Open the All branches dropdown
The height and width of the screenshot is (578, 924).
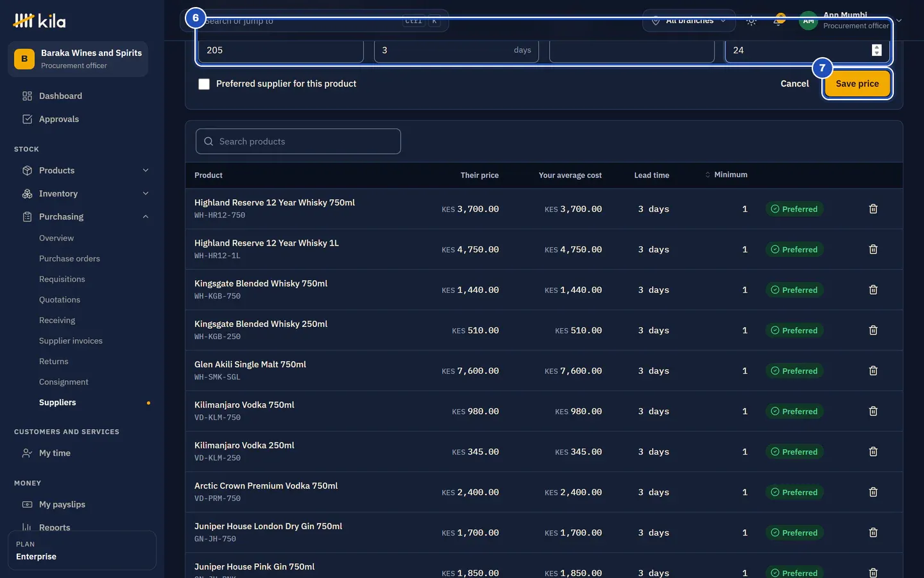[689, 21]
